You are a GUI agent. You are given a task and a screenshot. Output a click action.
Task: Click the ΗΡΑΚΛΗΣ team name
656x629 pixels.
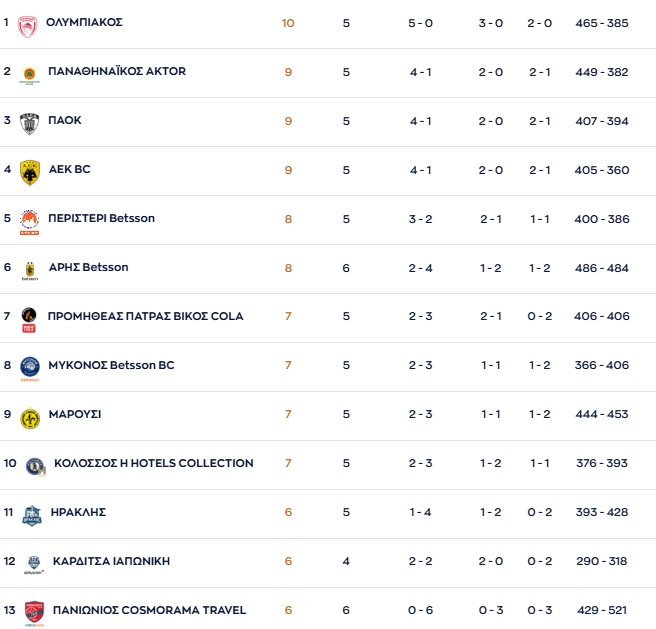tap(78, 512)
